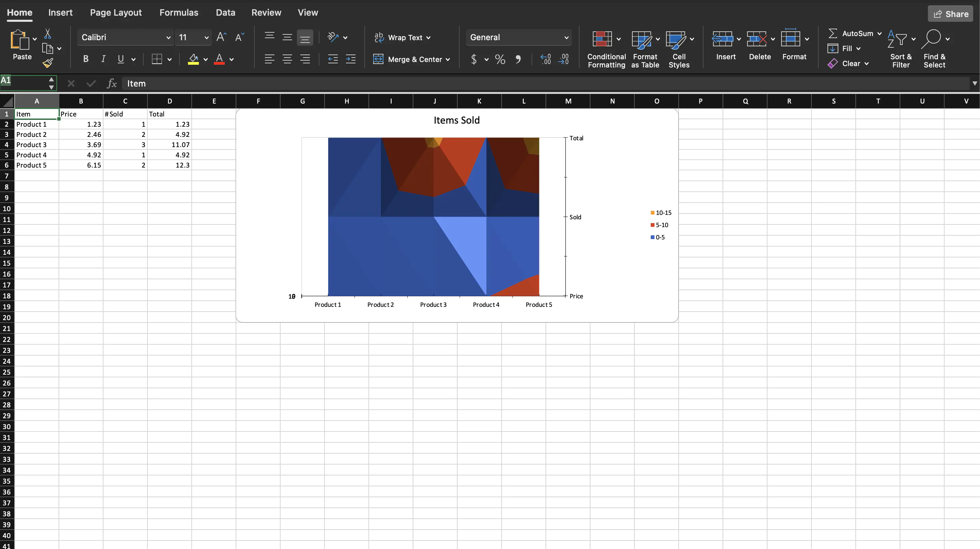Image resolution: width=980 pixels, height=549 pixels.
Task: Click the percent style icon
Action: [500, 59]
